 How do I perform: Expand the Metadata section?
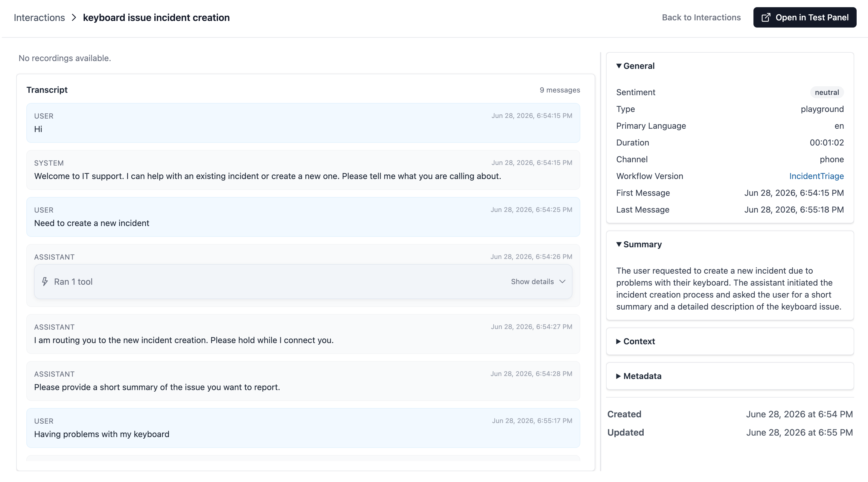pyautogui.click(x=639, y=376)
